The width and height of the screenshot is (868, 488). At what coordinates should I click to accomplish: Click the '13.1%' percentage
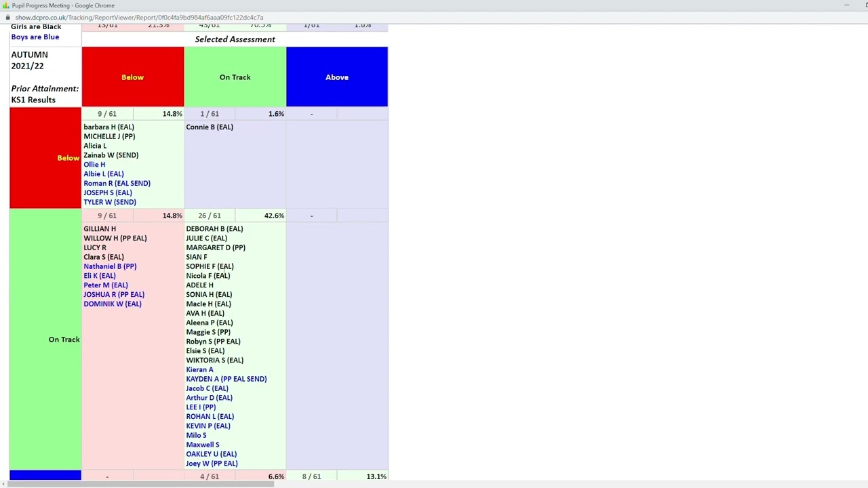(x=376, y=476)
